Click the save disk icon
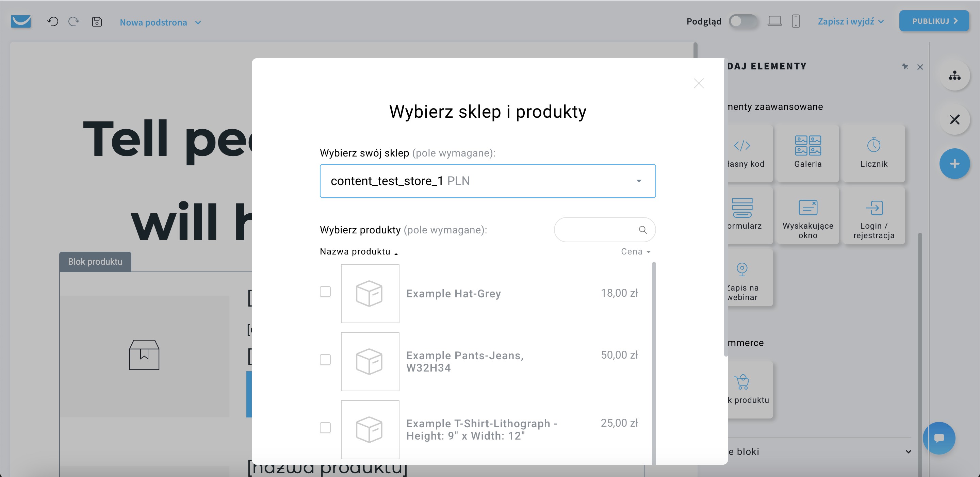 pyautogui.click(x=97, y=22)
